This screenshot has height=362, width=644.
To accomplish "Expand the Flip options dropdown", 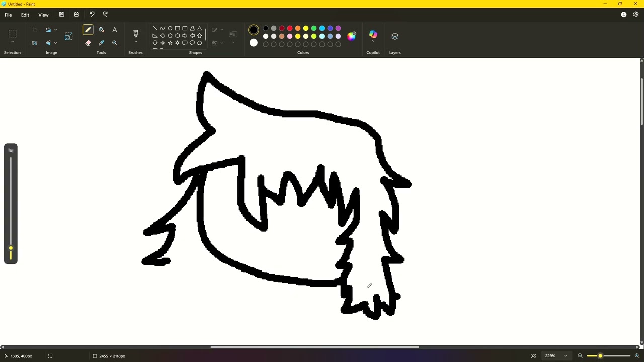I will (x=55, y=43).
